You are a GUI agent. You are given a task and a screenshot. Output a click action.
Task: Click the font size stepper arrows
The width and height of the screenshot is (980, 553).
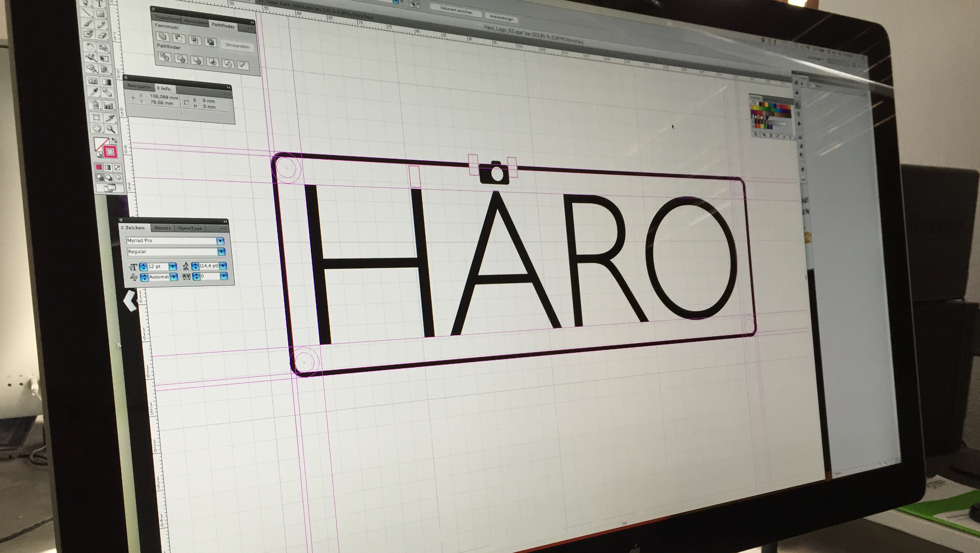tap(143, 266)
